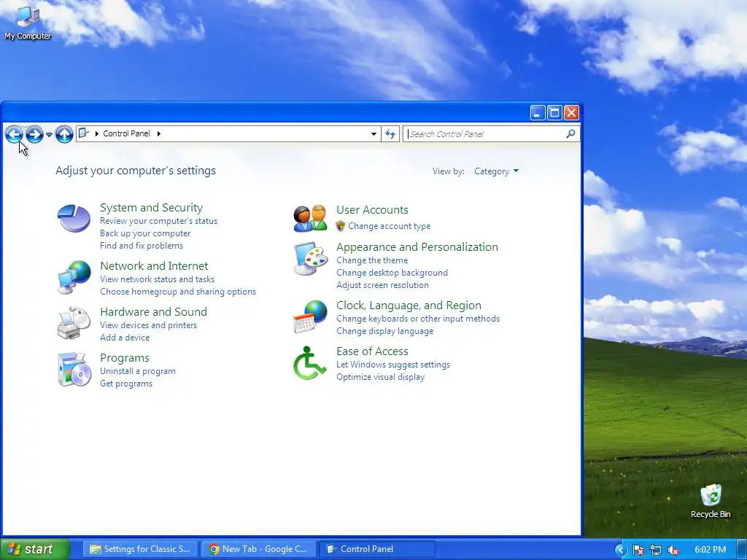Image resolution: width=747 pixels, height=560 pixels.
Task: Open Appearance and Personalization
Action: pos(417,247)
